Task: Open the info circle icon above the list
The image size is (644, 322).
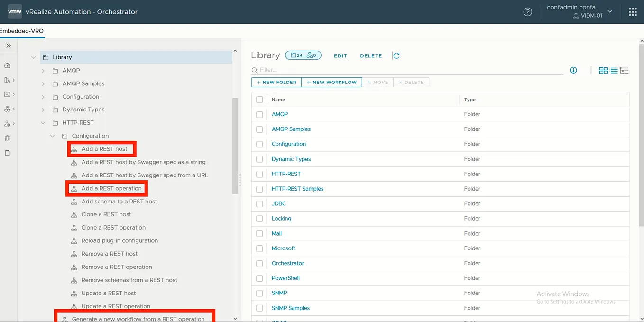Action: [573, 70]
